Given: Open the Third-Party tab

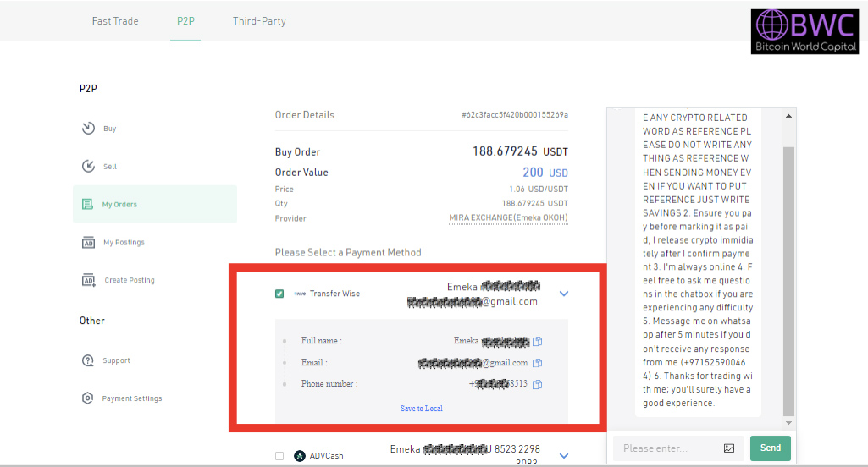Looking at the screenshot, I should [259, 21].
